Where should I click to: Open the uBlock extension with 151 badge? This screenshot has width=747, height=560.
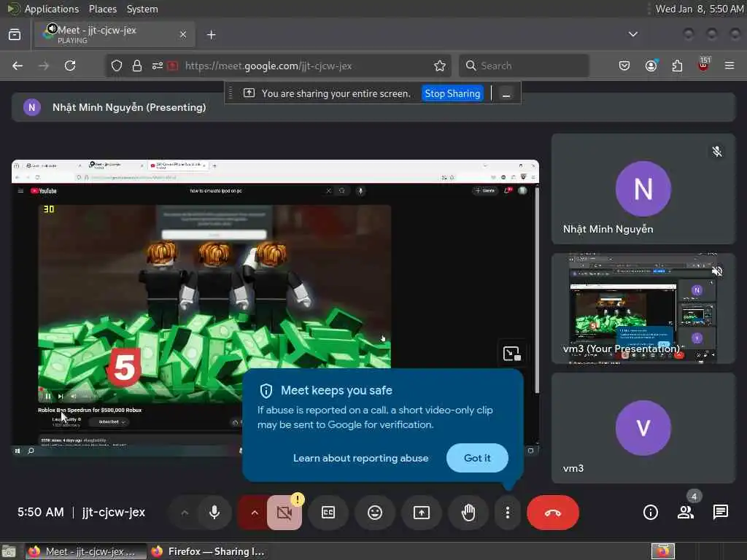(x=703, y=65)
